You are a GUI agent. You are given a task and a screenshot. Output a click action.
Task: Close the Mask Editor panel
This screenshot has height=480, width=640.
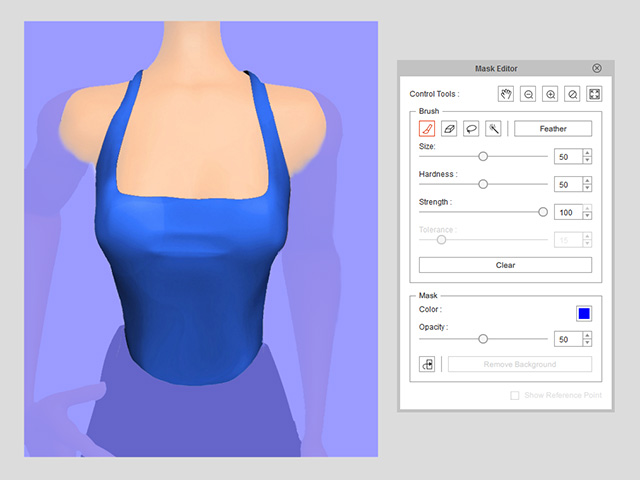(597, 68)
